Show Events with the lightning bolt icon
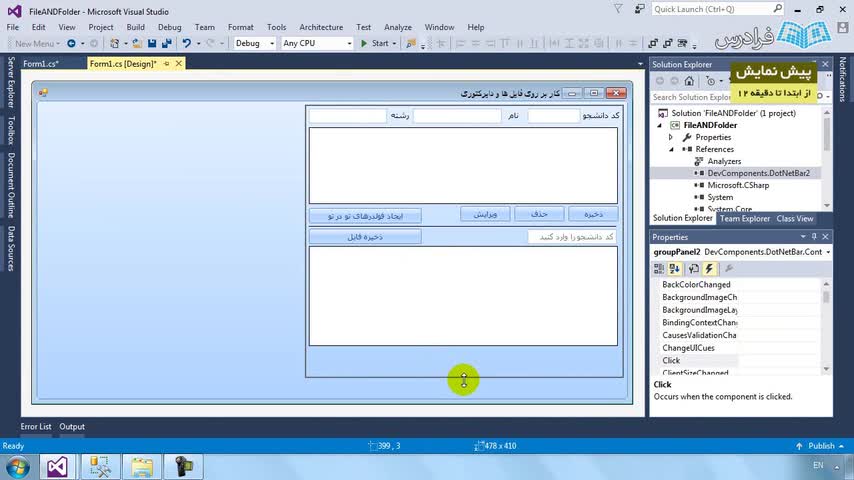The height and width of the screenshot is (480, 854). pyautogui.click(x=709, y=269)
